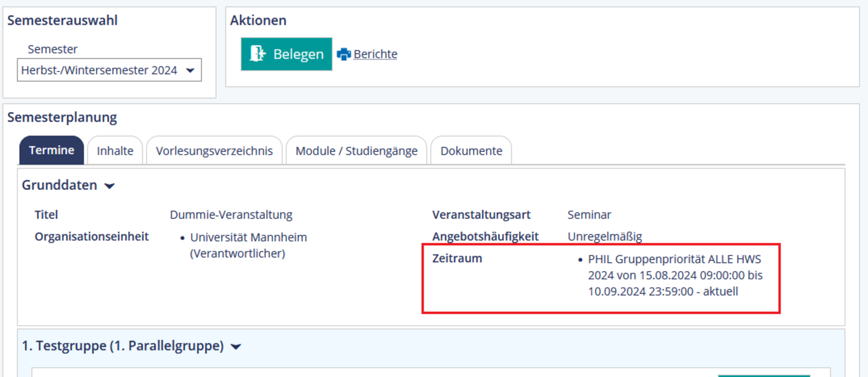Open the Vorlesungsverzeichnis tab
The width and height of the screenshot is (868, 377).
pos(214,151)
